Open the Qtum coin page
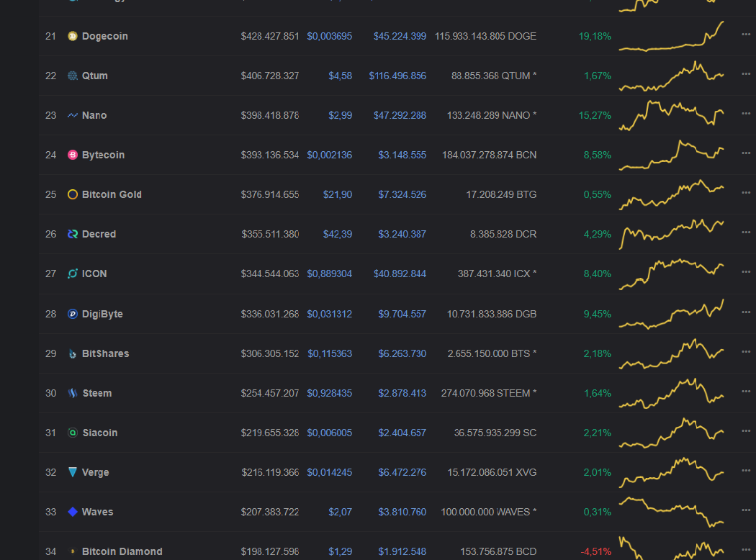The height and width of the screenshot is (560, 756). pyautogui.click(x=94, y=76)
